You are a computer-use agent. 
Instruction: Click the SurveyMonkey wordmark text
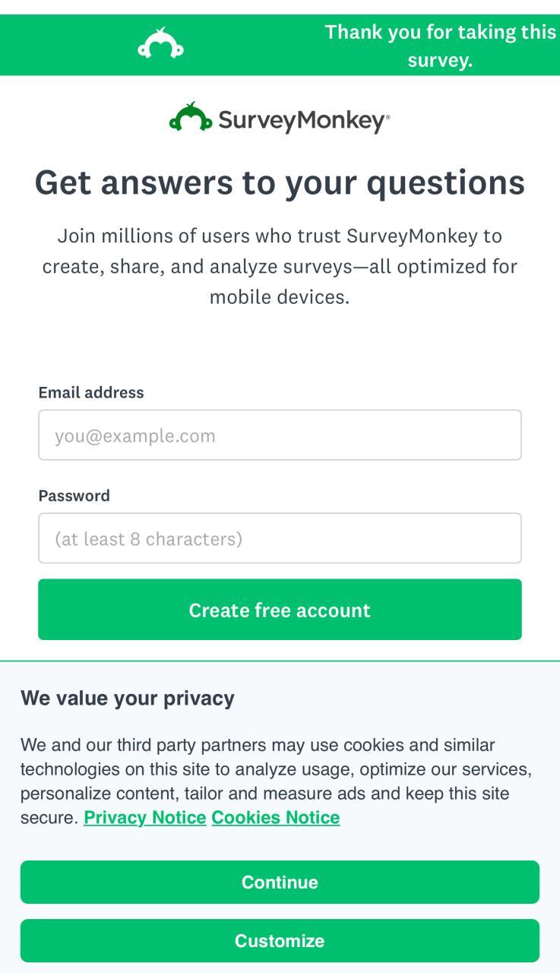click(x=301, y=120)
